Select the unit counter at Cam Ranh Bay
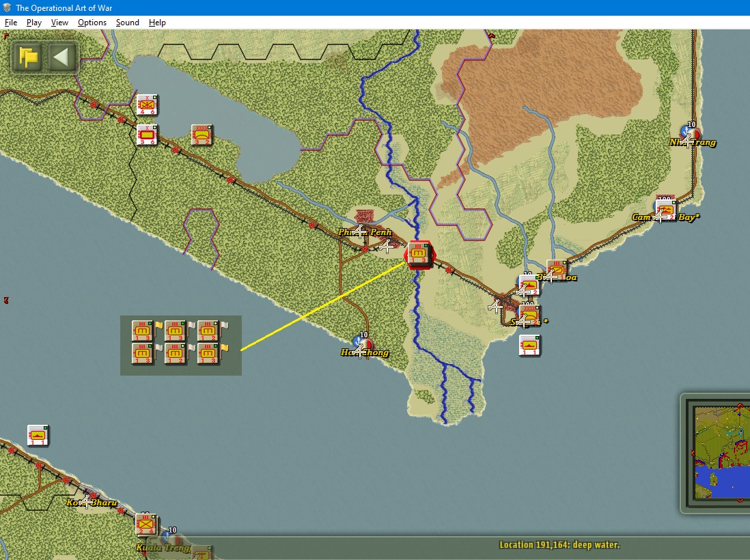The height and width of the screenshot is (560, 750). [666, 210]
